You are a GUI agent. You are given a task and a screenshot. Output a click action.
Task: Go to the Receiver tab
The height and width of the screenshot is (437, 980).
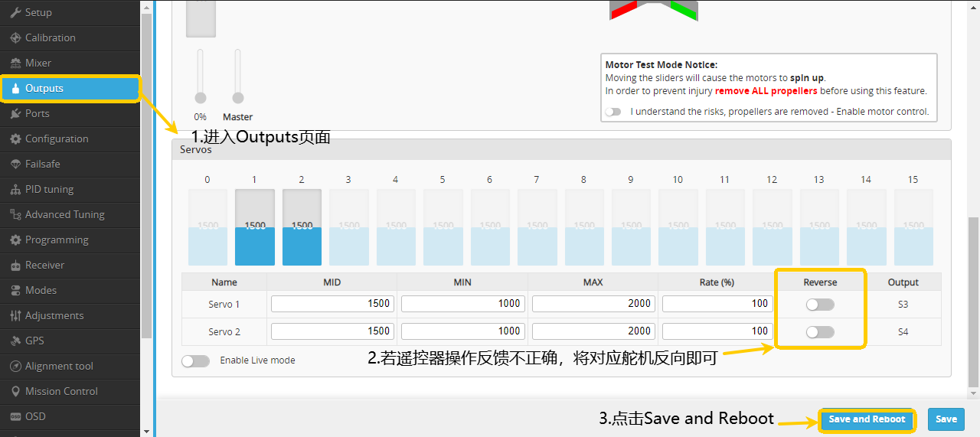click(70, 265)
